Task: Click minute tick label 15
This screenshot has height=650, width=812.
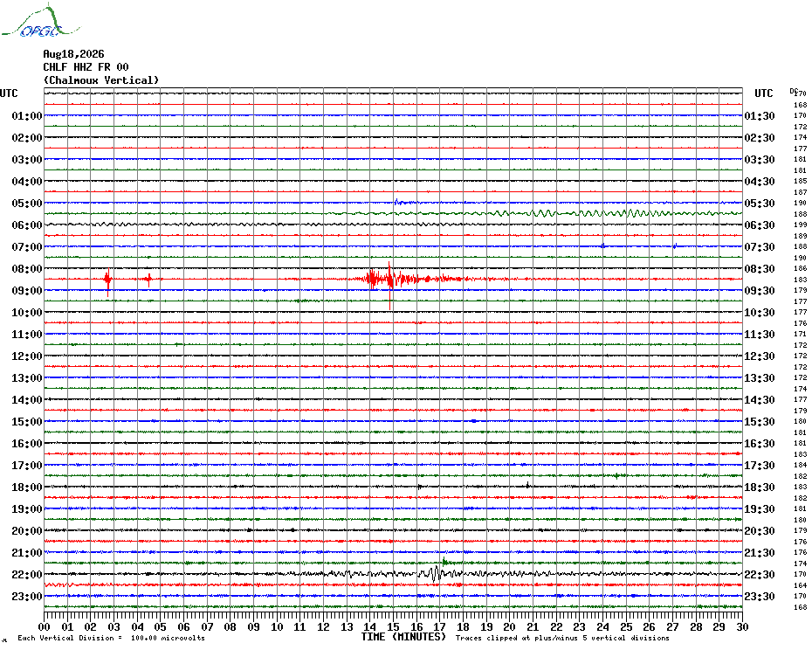Action: [394, 627]
